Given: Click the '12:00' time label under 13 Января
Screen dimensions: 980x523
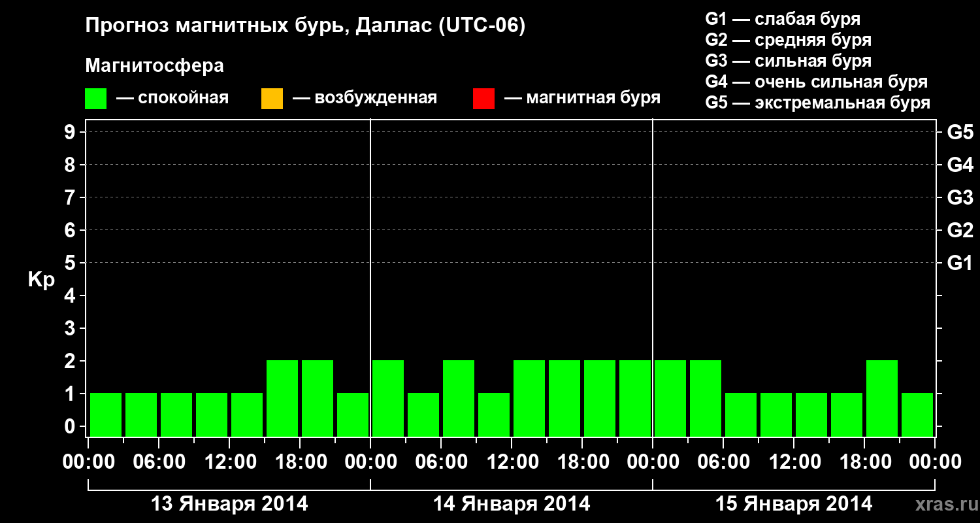Looking at the screenshot, I should [x=229, y=462].
